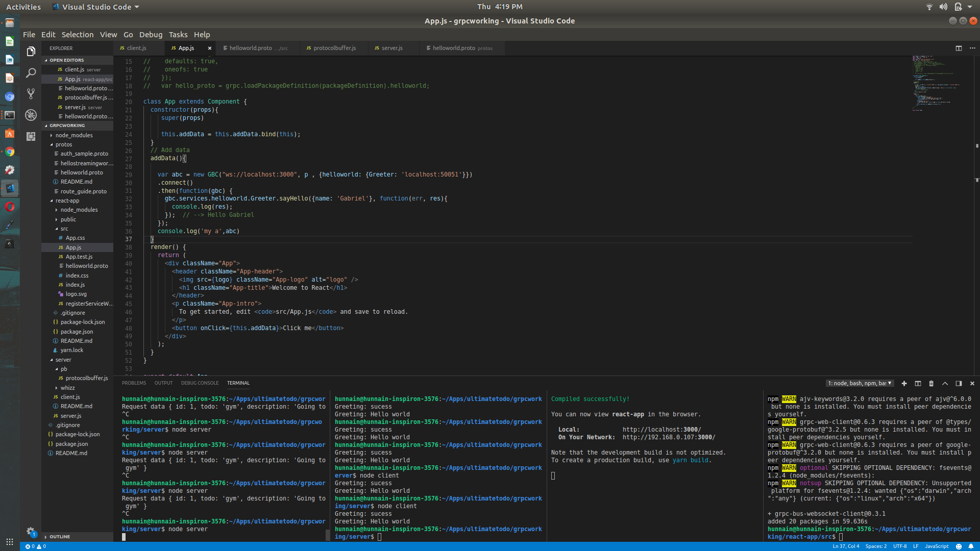This screenshot has height=551, width=980.
Task: Split the editor using the top-right icon
Action: click(x=958, y=47)
